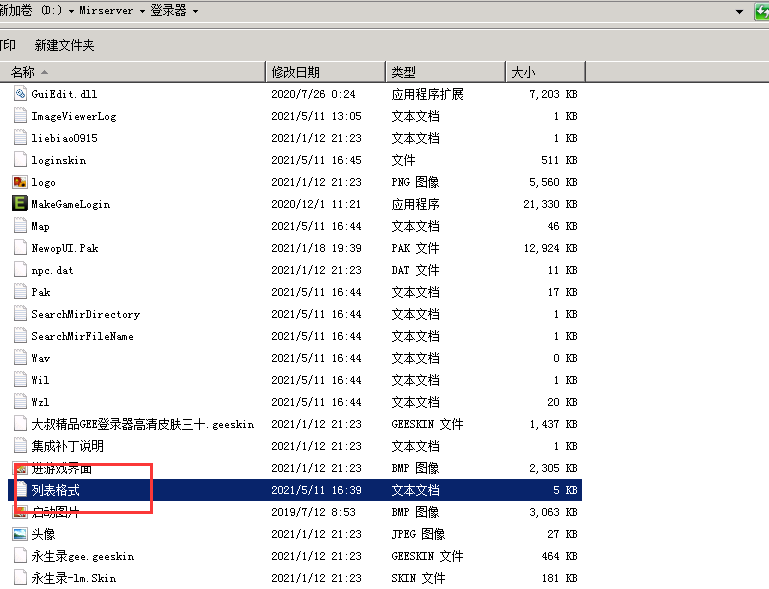Sort files by 大小 column header

pyautogui.click(x=544, y=72)
